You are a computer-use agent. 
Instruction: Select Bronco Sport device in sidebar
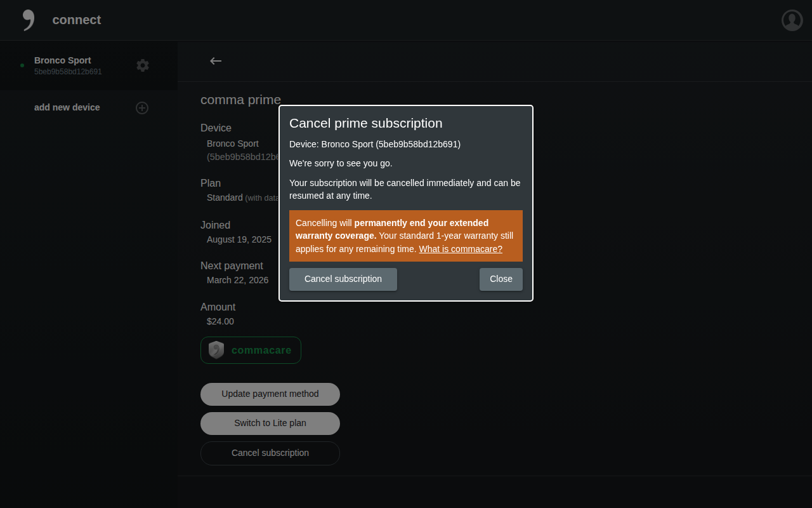point(89,65)
